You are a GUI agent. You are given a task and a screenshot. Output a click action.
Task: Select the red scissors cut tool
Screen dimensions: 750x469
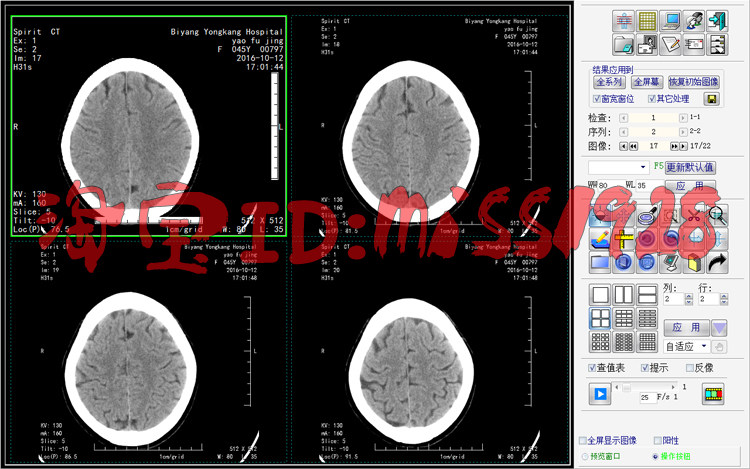(694, 215)
